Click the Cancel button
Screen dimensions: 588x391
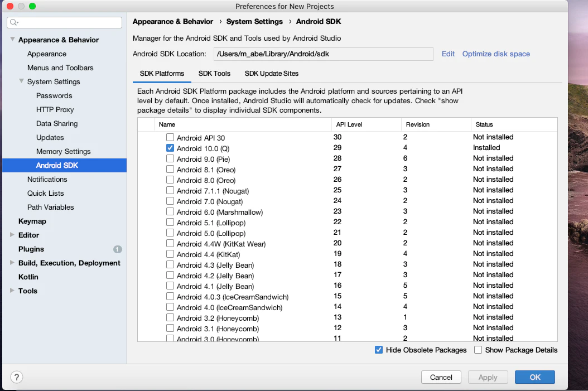coord(441,377)
